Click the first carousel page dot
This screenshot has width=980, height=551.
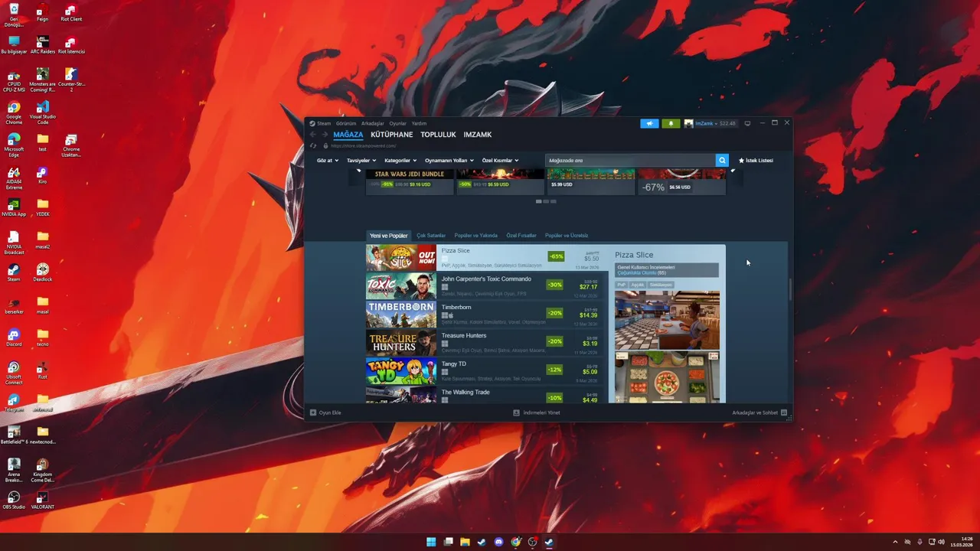point(538,201)
